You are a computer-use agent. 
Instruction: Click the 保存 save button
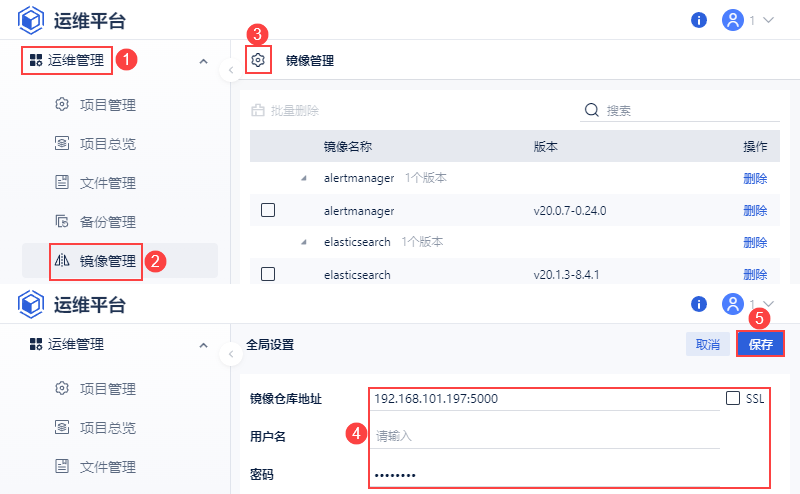[760, 344]
